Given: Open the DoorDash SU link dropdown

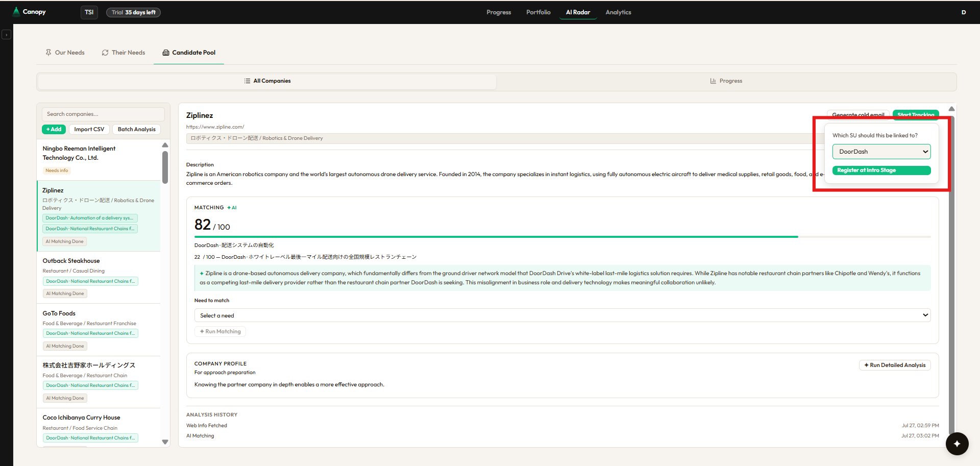Looking at the screenshot, I should (881, 152).
